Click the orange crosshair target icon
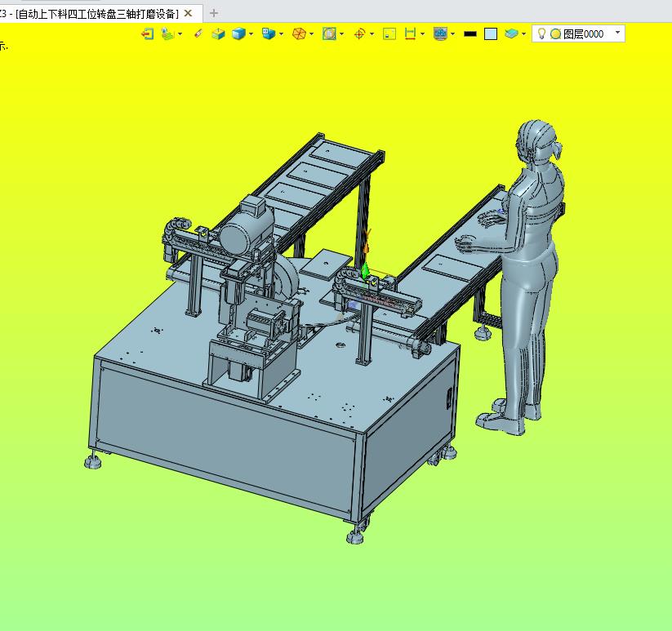Screen dimensions: 672x631 coord(359,33)
